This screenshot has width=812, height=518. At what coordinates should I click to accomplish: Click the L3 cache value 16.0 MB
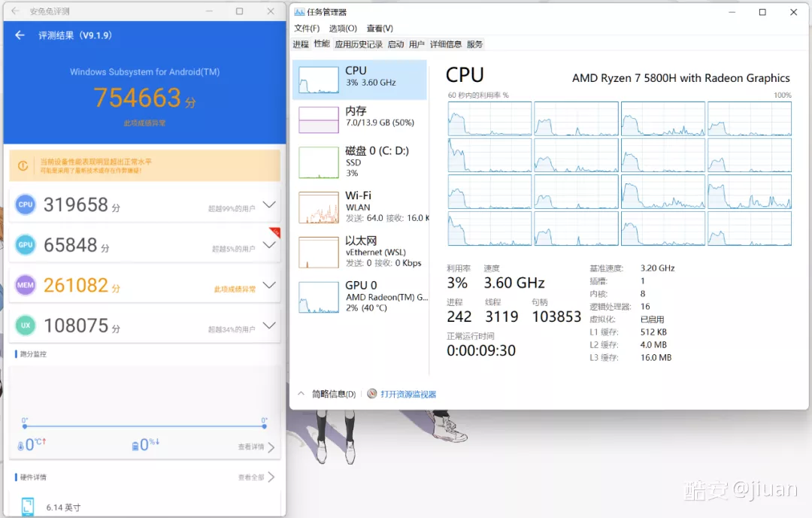point(656,357)
